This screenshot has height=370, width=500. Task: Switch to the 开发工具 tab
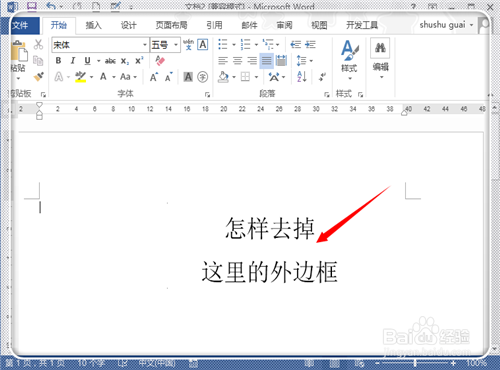362,25
